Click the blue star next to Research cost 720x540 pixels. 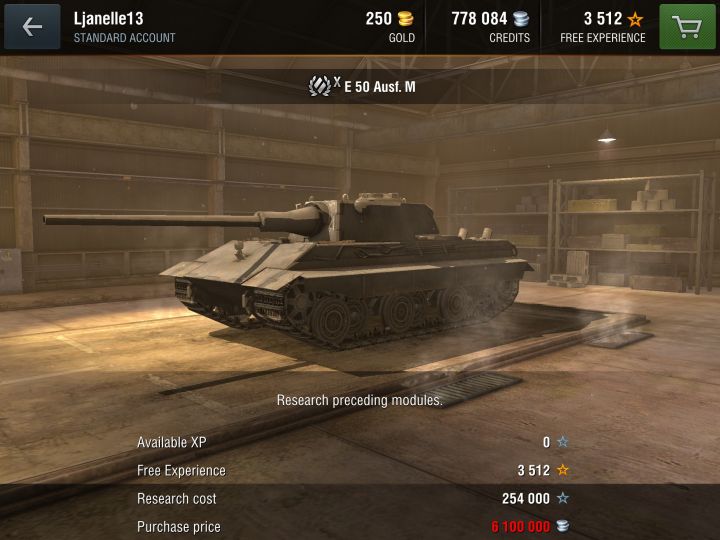[x=562, y=498]
